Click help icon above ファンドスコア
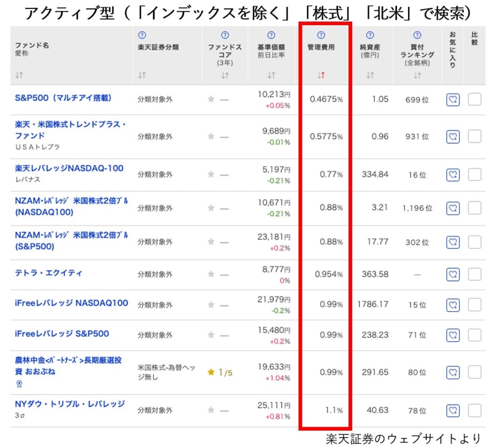Screen dimensions: 497x448 click(225, 35)
